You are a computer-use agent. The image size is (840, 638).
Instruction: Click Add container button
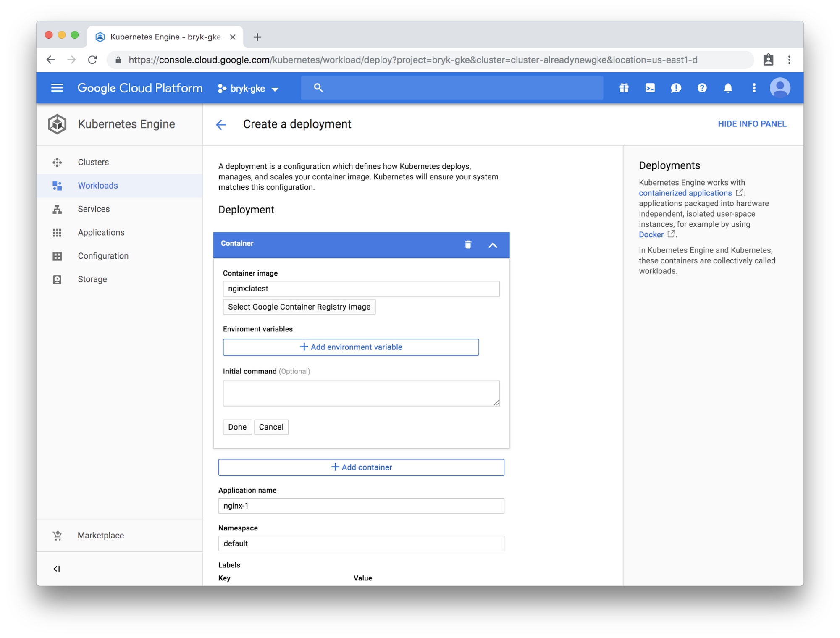361,467
